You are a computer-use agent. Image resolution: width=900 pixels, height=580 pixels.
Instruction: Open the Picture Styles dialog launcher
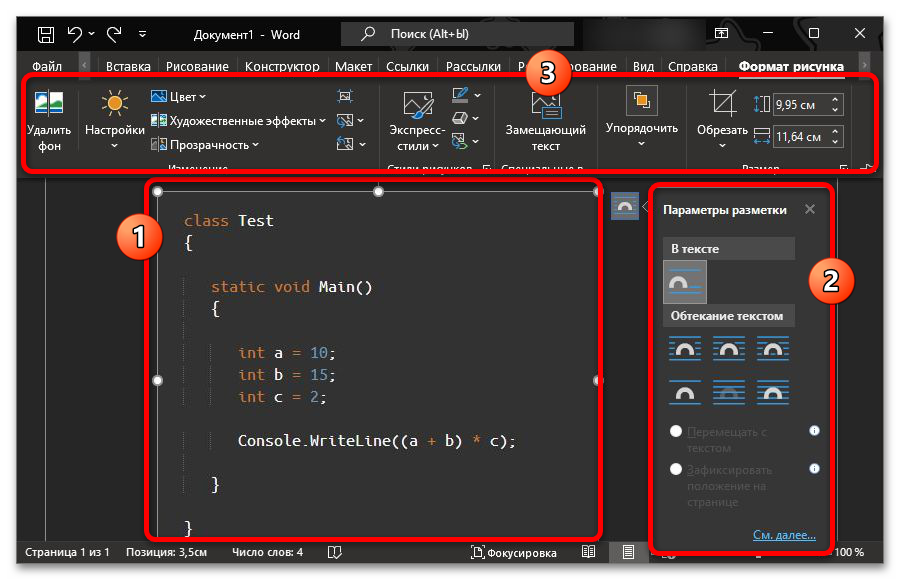click(x=487, y=168)
